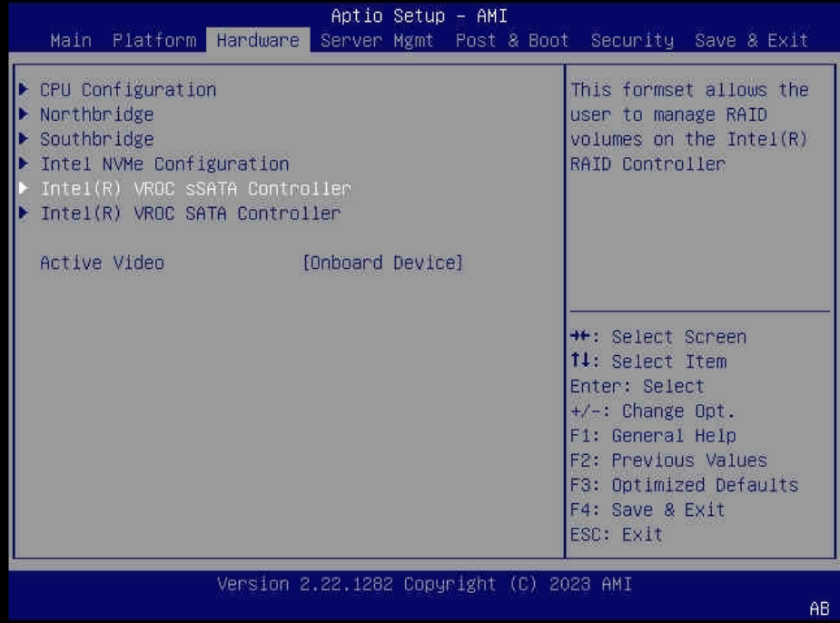Click the AB indicator in the corner
This screenshot has width=840, height=623.
coord(819,609)
